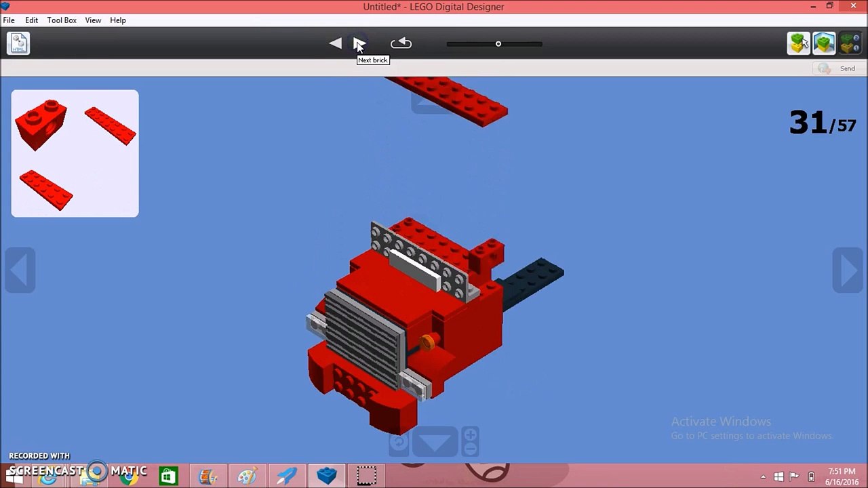868x488 pixels.
Task: Show hidden system tray icons
Action: coord(763,476)
